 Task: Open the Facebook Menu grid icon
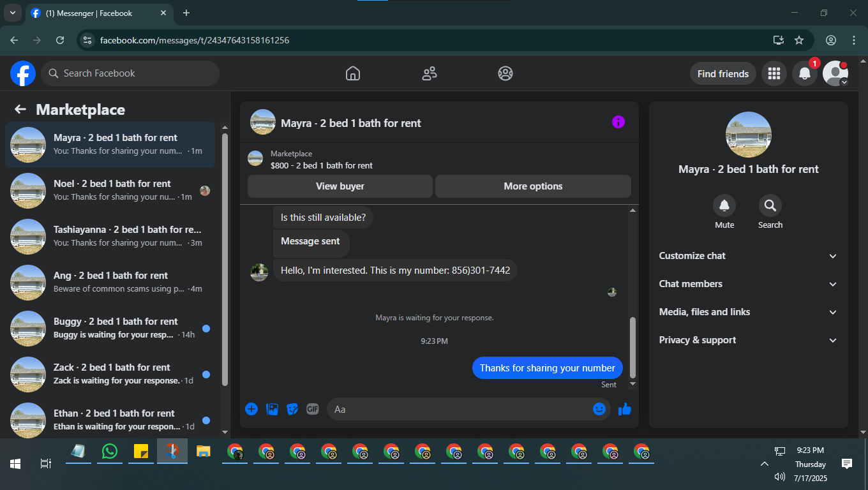tap(774, 73)
